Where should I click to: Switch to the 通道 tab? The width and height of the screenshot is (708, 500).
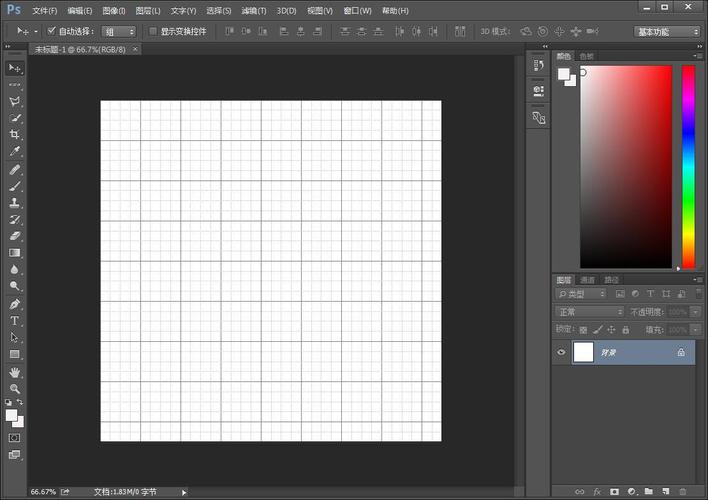pyautogui.click(x=588, y=280)
